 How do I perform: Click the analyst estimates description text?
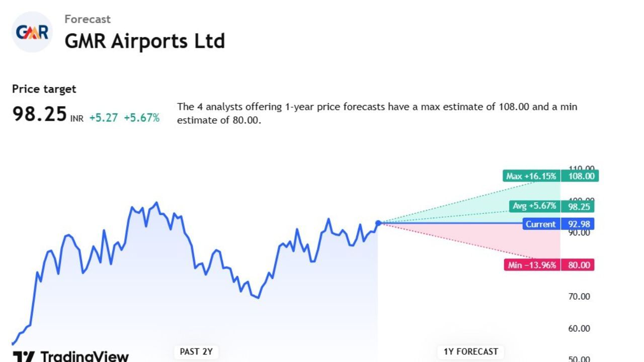point(377,113)
